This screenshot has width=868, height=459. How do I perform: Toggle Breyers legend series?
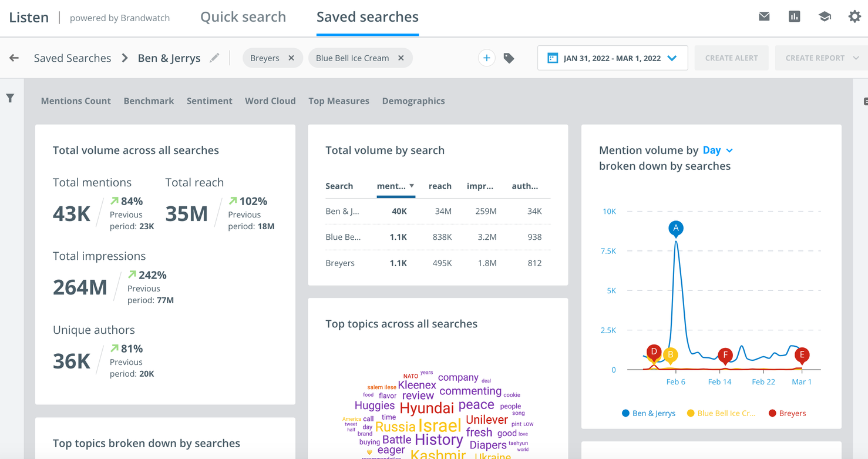(787, 413)
